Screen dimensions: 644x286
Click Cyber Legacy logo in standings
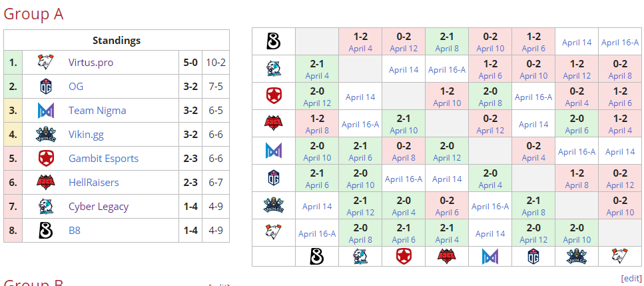coord(45,207)
